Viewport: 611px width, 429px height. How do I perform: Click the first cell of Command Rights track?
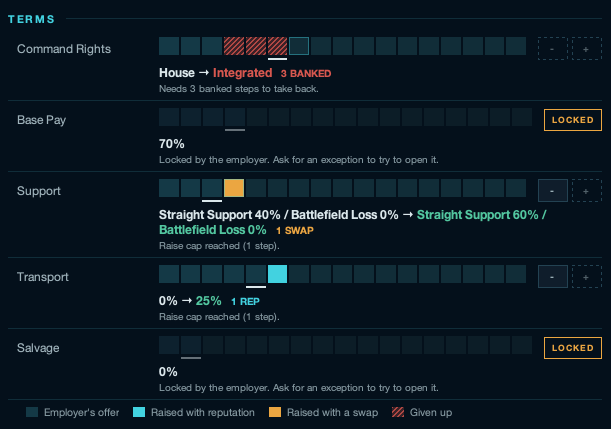pyautogui.click(x=169, y=46)
